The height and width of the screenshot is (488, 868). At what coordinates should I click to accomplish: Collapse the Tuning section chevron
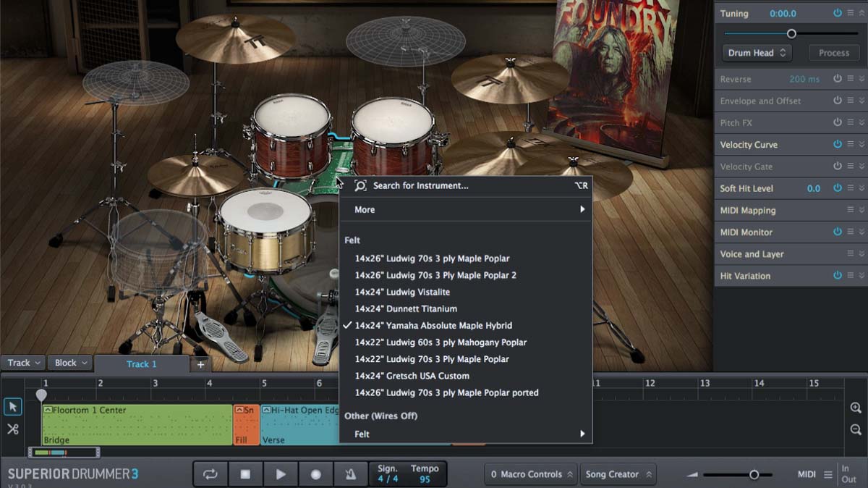point(861,13)
